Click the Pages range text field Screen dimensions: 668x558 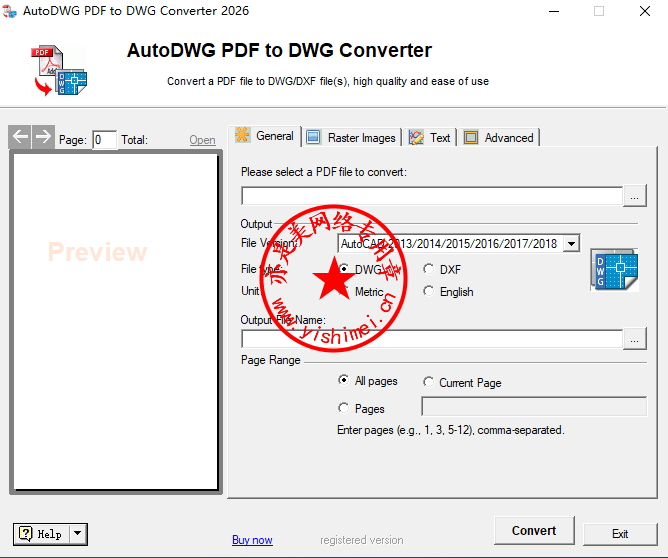[534, 406]
